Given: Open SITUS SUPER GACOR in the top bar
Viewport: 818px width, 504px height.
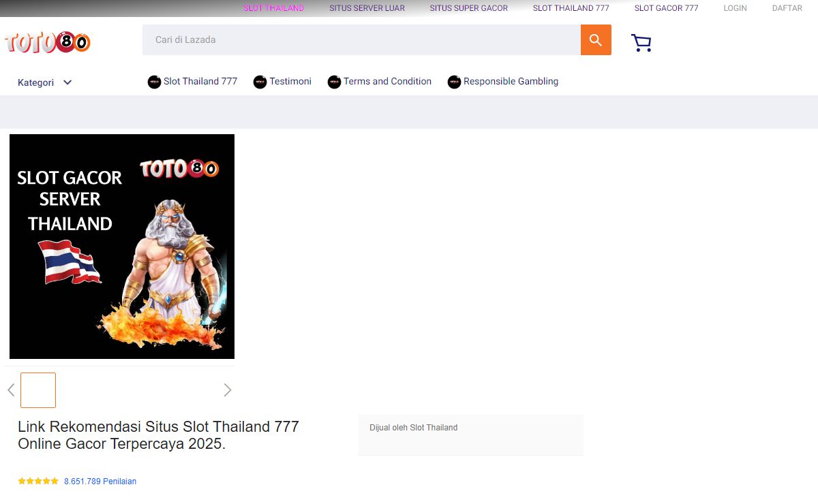Looking at the screenshot, I should tap(468, 8).
